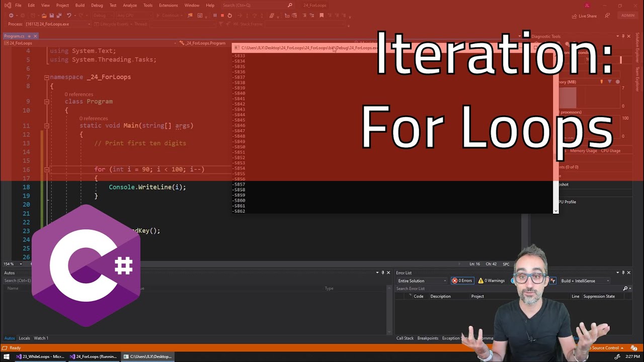The height and width of the screenshot is (362, 644).
Task: Click the Search (Ctrl+Q) box
Action: tap(257, 5)
